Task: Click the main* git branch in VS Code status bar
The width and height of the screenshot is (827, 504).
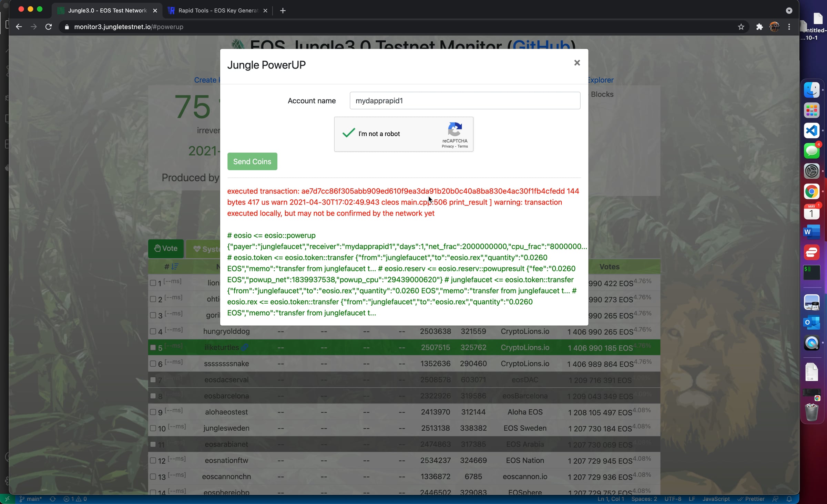Action: point(31,499)
